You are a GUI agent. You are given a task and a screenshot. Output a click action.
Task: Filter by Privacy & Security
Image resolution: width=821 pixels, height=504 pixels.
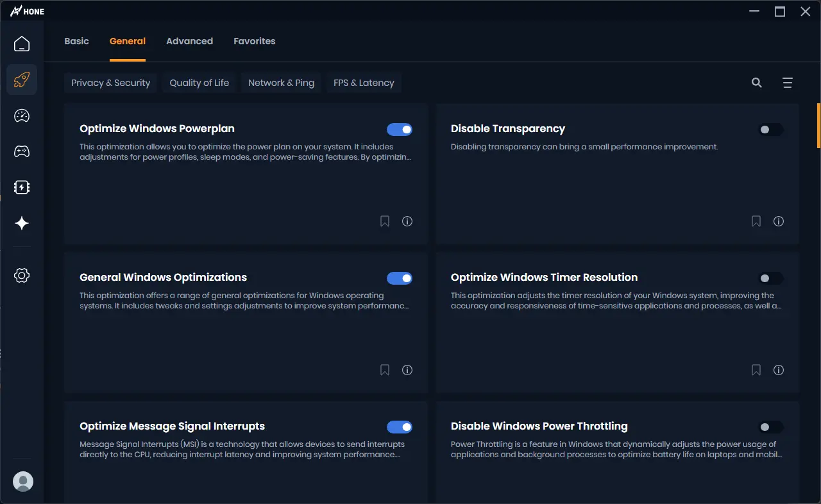pyautogui.click(x=110, y=83)
